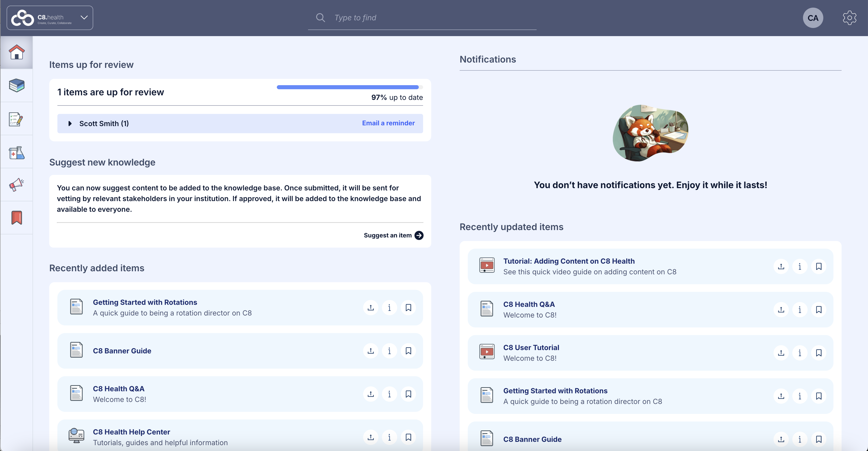Share the C8 User Tutorial item
868x451 pixels.
pos(781,353)
